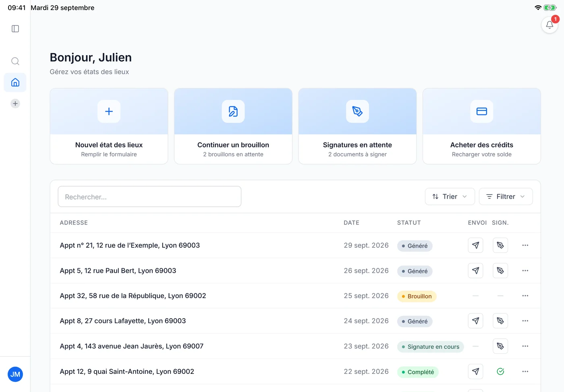564x392 pixels.
Task: Focus the Rechercher search field
Action: point(149,197)
